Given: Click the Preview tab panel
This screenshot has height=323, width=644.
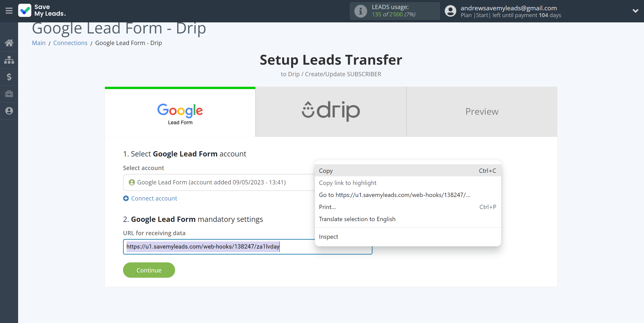Looking at the screenshot, I should (x=482, y=111).
